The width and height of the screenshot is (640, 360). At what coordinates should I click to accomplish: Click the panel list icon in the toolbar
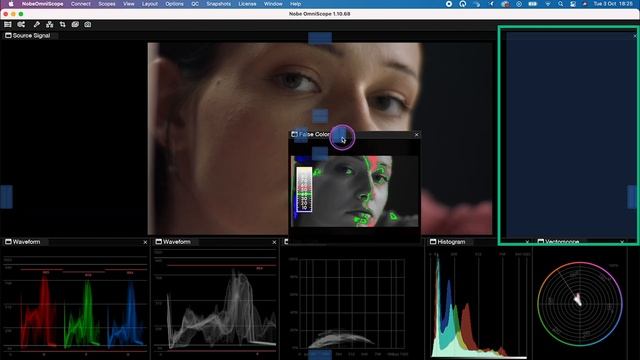pyautogui.click(x=8, y=24)
